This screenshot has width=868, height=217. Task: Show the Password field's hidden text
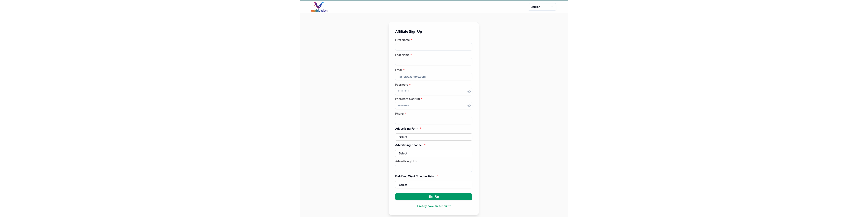(x=469, y=92)
